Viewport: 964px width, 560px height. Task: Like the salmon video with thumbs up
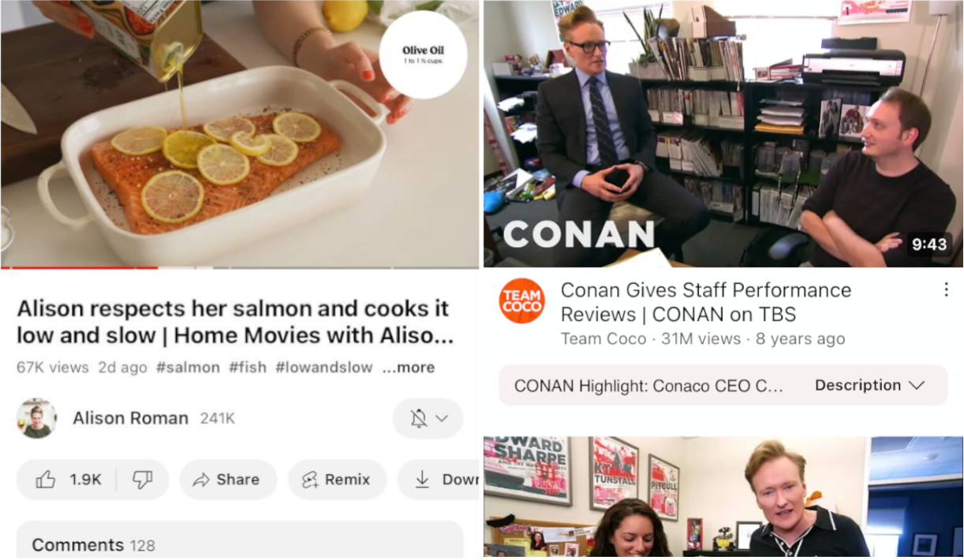[x=67, y=480]
